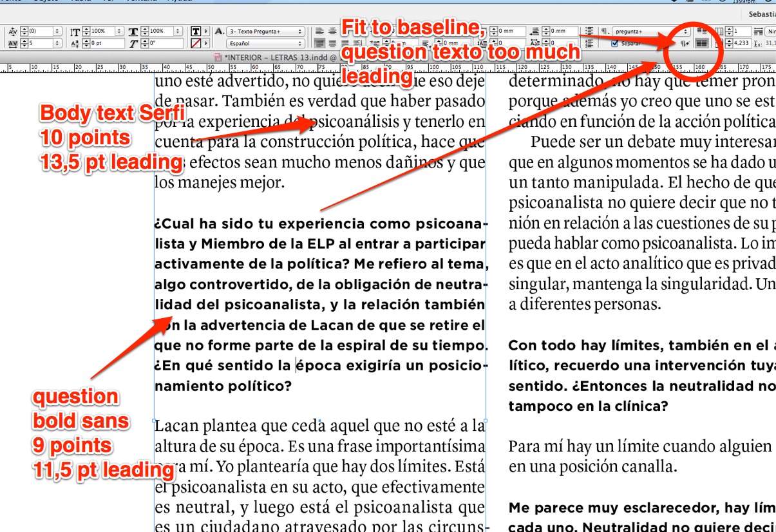This screenshot has width=776, height=532.
Task: Click the span columns icon
Action: pyautogui.click(x=759, y=32)
